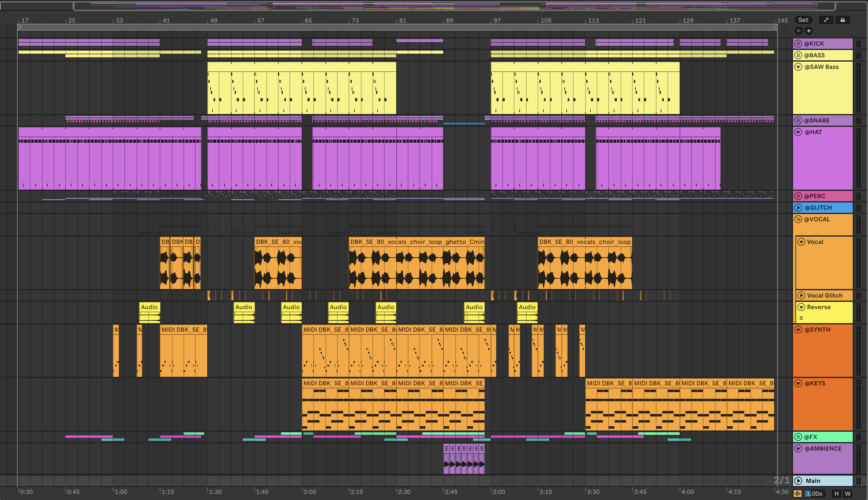Select the @HAT clip starting bar 17
This screenshot has height=500, width=868.
click(110, 158)
